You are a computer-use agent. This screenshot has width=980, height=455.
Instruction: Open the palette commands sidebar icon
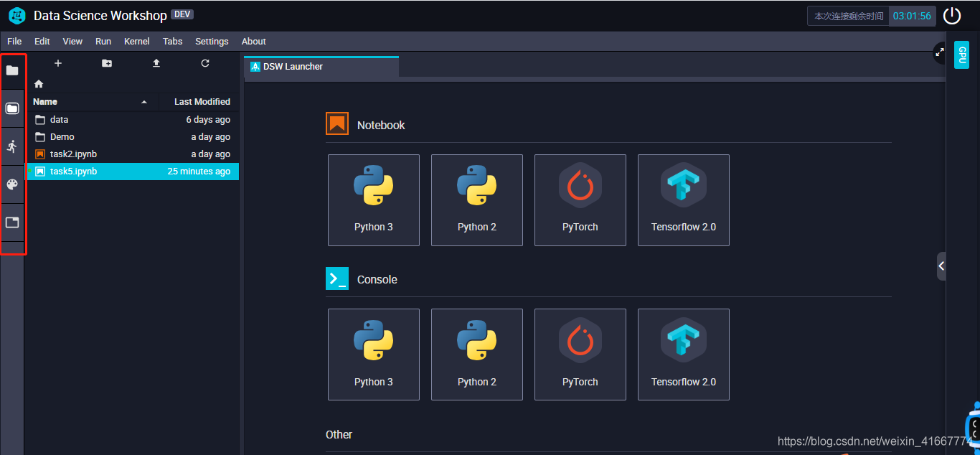(12, 184)
